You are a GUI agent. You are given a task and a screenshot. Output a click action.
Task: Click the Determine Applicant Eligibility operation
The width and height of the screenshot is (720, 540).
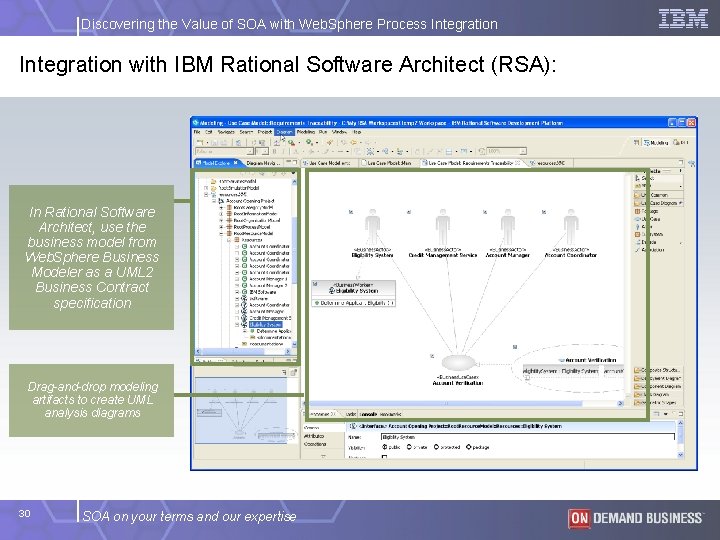point(354,303)
